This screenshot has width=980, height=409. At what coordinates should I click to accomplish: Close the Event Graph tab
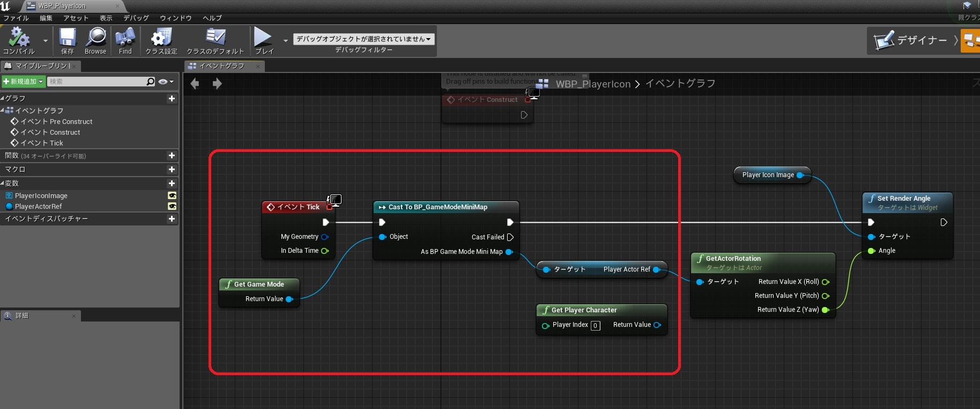(258, 67)
